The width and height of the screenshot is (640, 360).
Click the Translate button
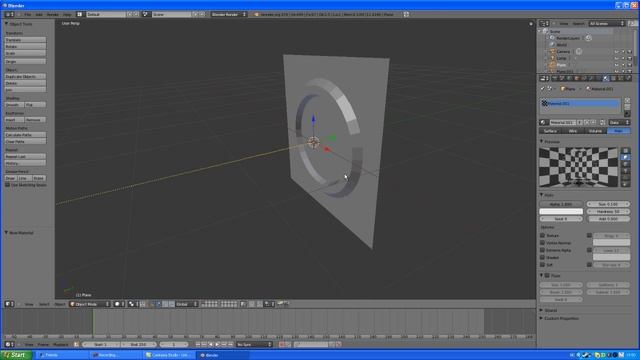pos(25,40)
